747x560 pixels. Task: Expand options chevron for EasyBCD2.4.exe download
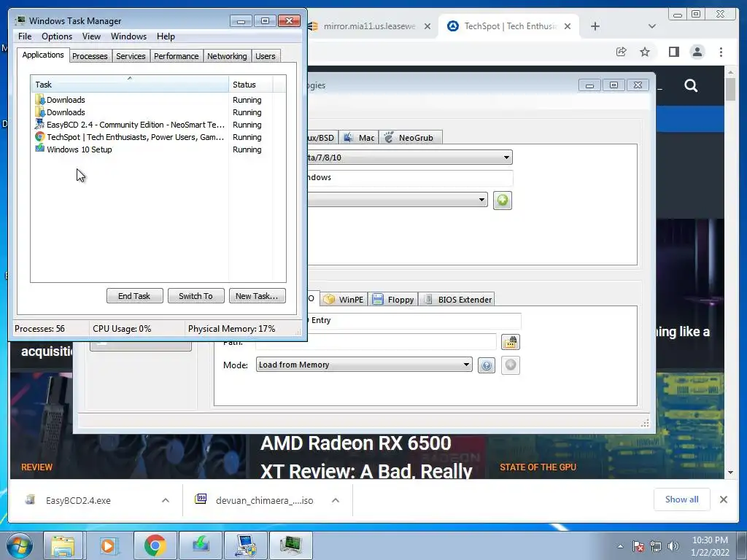click(x=166, y=500)
